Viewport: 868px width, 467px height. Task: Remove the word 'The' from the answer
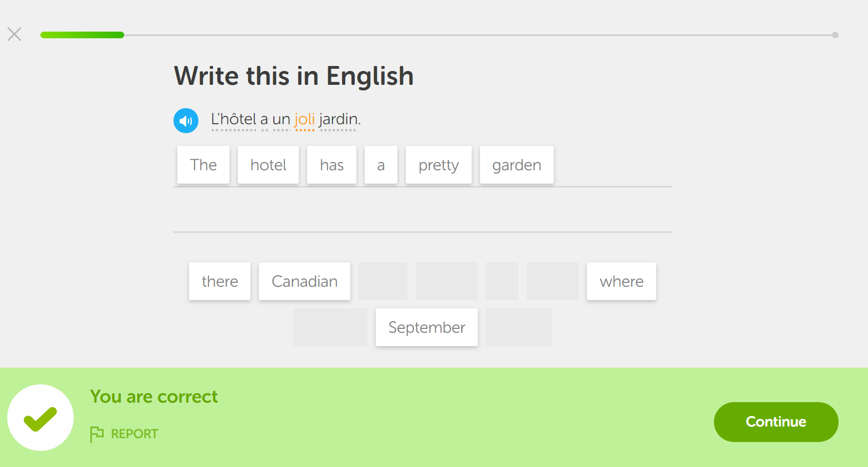tap(203, 165)
